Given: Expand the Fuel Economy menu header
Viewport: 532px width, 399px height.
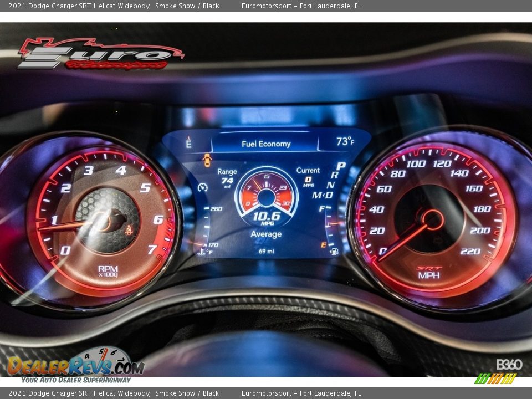Looking at the screenshot, I should coord(266,143).
